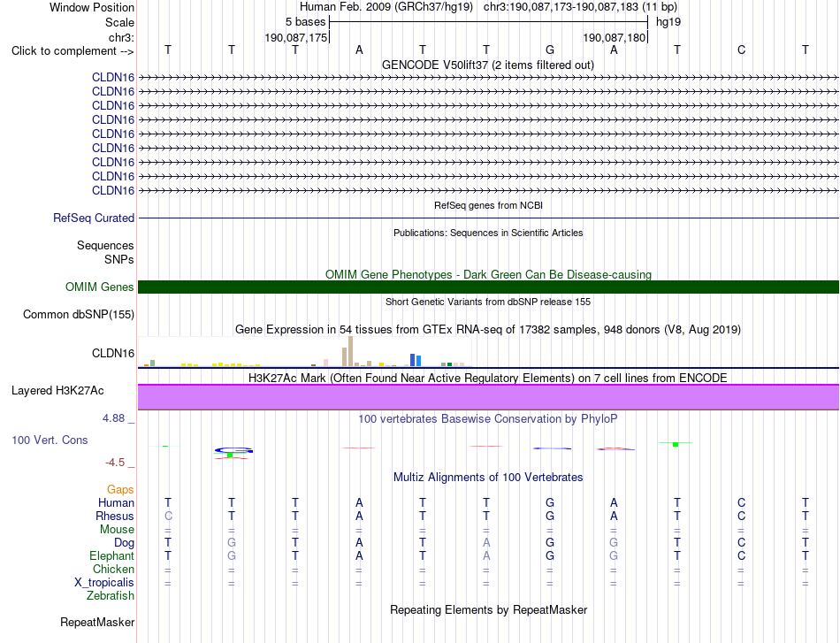Click the Elephant species label
The width and height of the screenshot is (840, 643).
coord(112,555)
